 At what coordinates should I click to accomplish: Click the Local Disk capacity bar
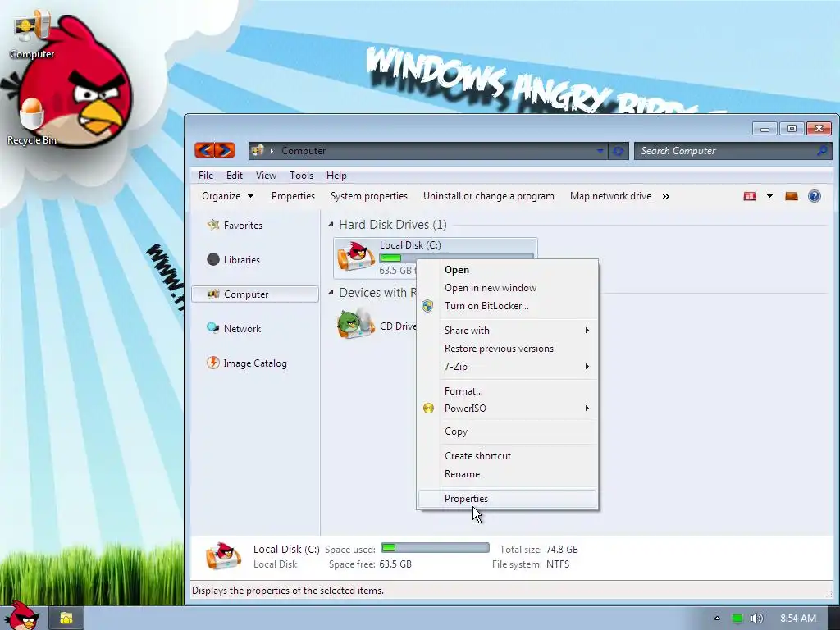pos(456,257)
